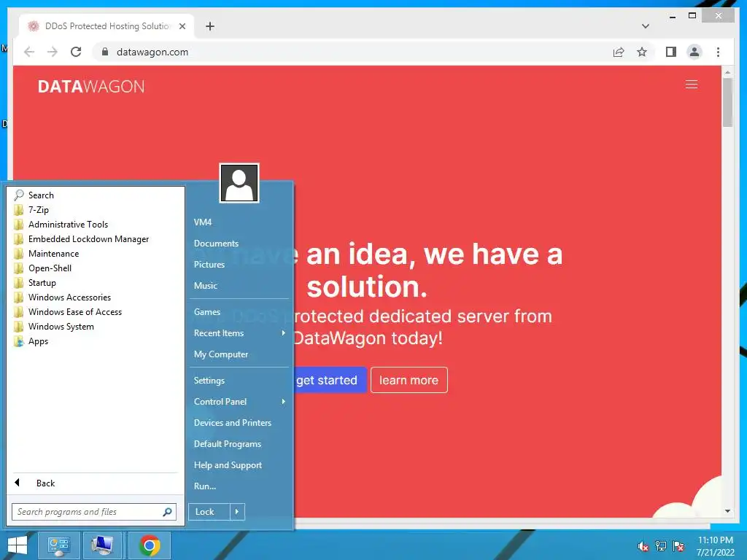Click the Action Center flag icon
Viewport: 747px width, 560px height.
[678, 546]
